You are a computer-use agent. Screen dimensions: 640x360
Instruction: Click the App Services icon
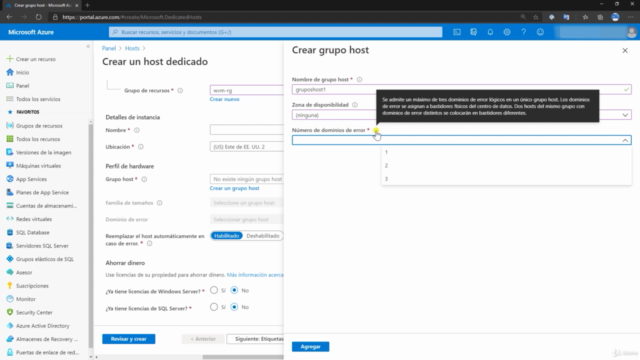point(10,179)
